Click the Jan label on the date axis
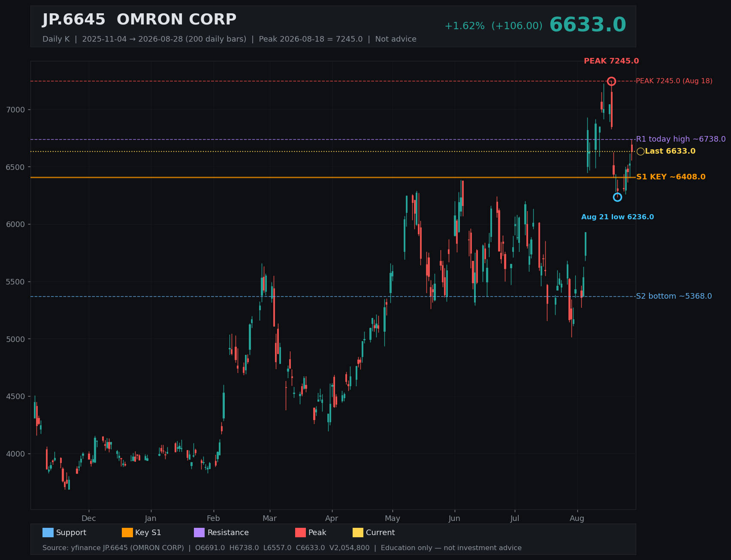Viewport: 731px width, 560px height. (151, 518)
